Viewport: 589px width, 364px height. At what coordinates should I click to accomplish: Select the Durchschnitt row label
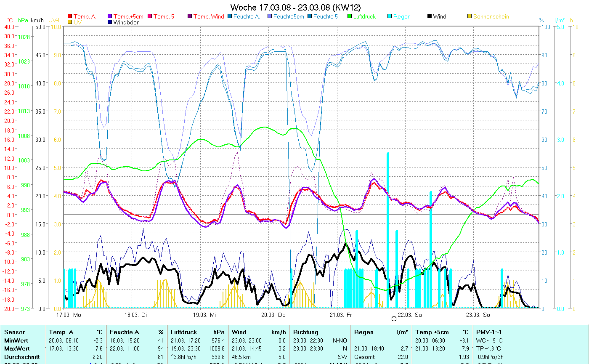coord(21,356)
